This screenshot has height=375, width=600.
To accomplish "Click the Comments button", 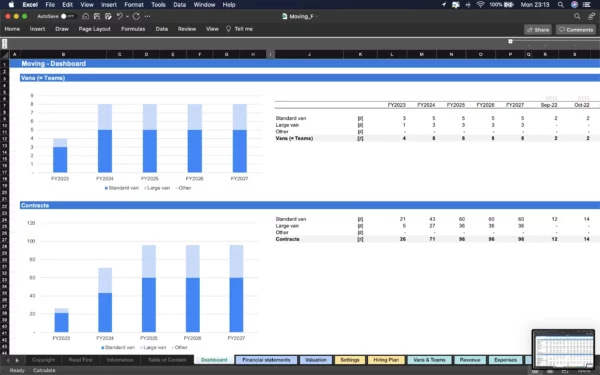I will (x=576, y=29).
